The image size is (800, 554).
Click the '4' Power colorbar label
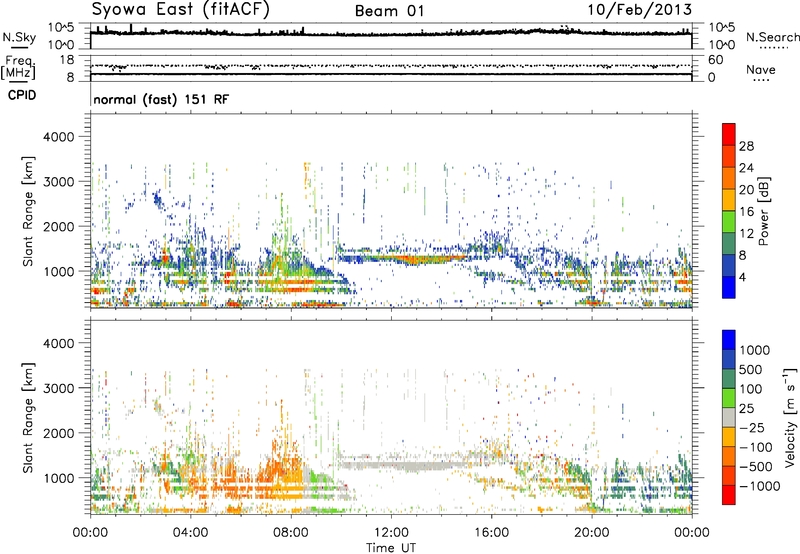click(742, 277)
